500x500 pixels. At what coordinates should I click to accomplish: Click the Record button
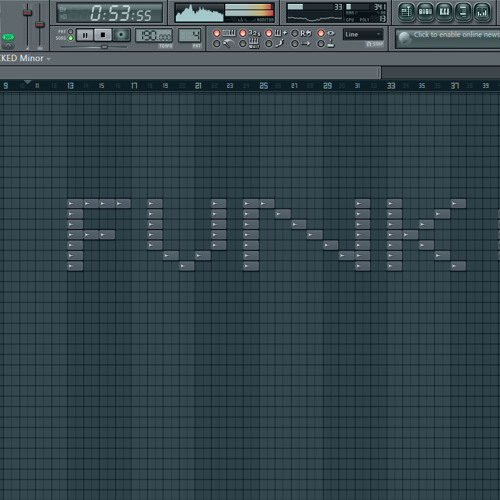121,35
